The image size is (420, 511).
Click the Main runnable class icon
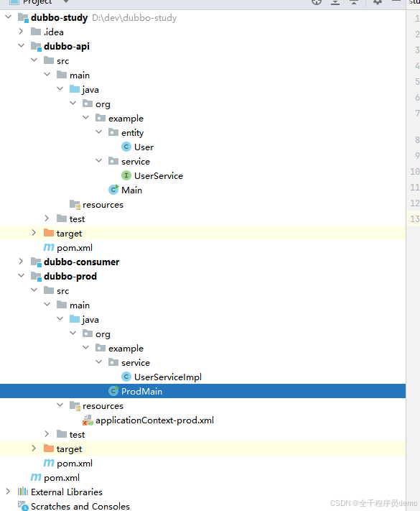click(113, 190)
